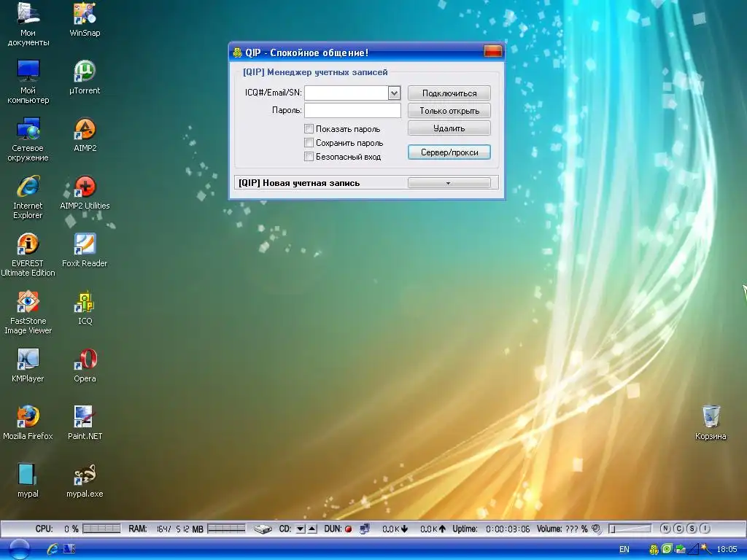747x560 pixels.
Task: Toggle the C indicator in status bar
Action: point(679,529)
